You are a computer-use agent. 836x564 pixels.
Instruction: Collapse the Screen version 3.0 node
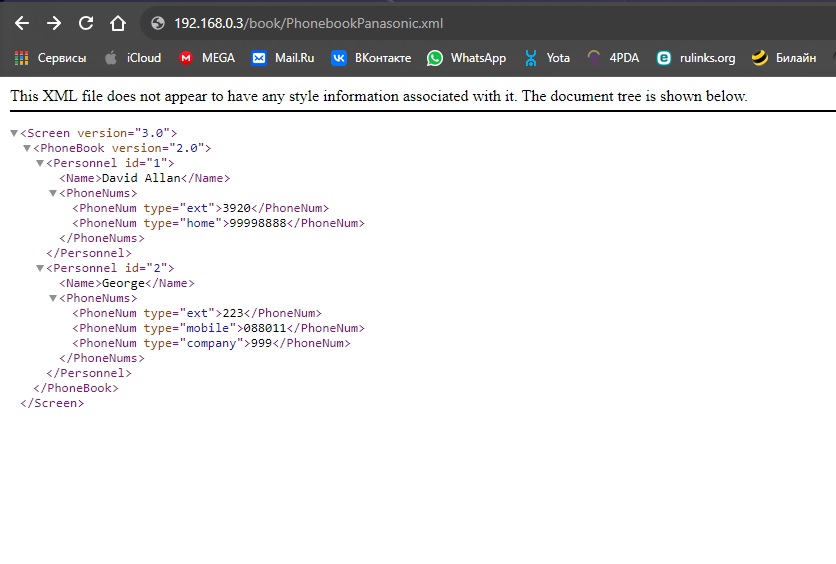point(14,133)
